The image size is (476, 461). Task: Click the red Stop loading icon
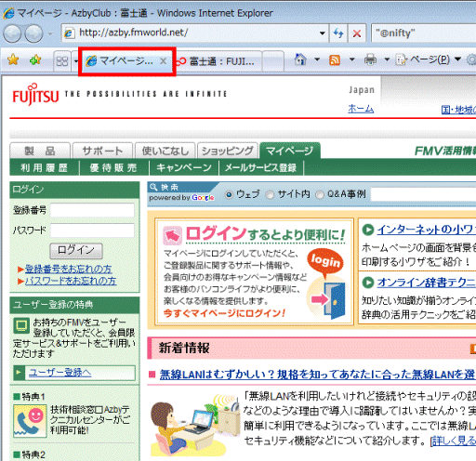pyautogui.click(x=357, y=33)
